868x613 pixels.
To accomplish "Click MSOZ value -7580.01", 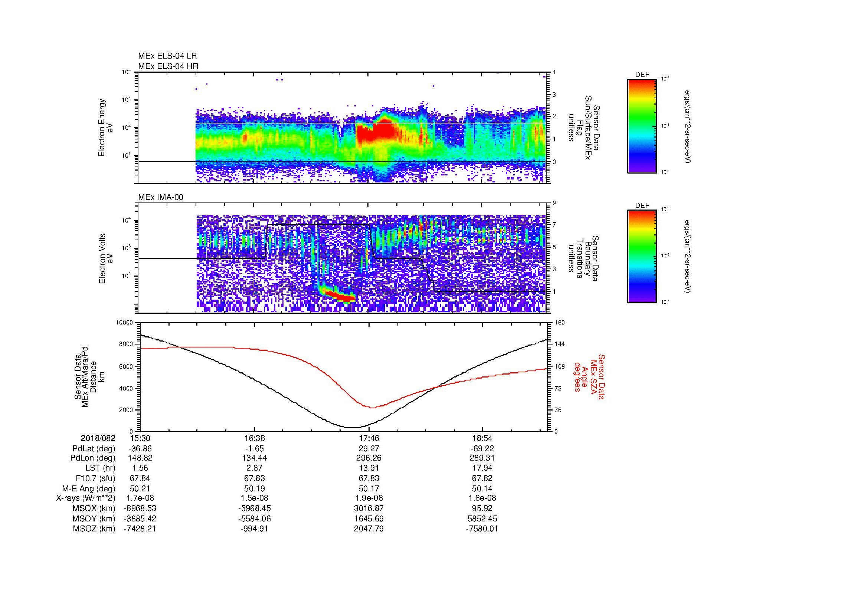I will [x=482, y=529].
